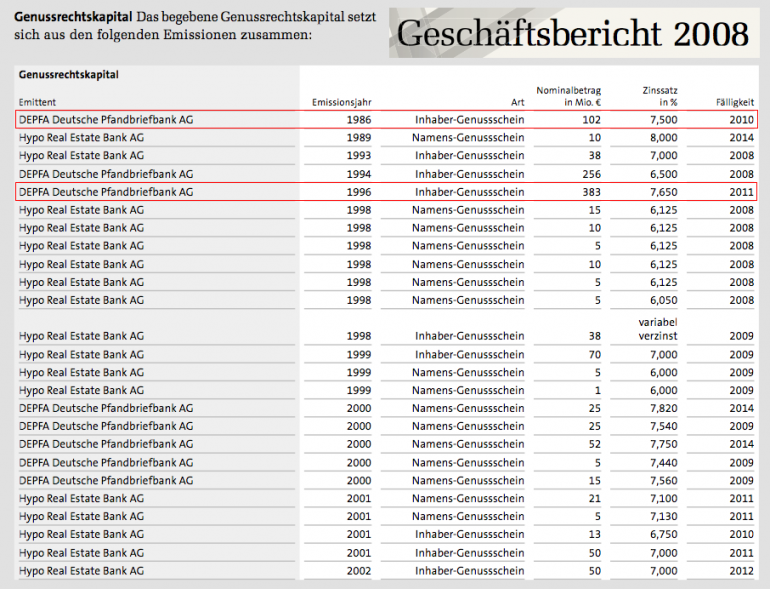Select maturity year '2012'
Screen dimensions: 770x589
point(742,571)
